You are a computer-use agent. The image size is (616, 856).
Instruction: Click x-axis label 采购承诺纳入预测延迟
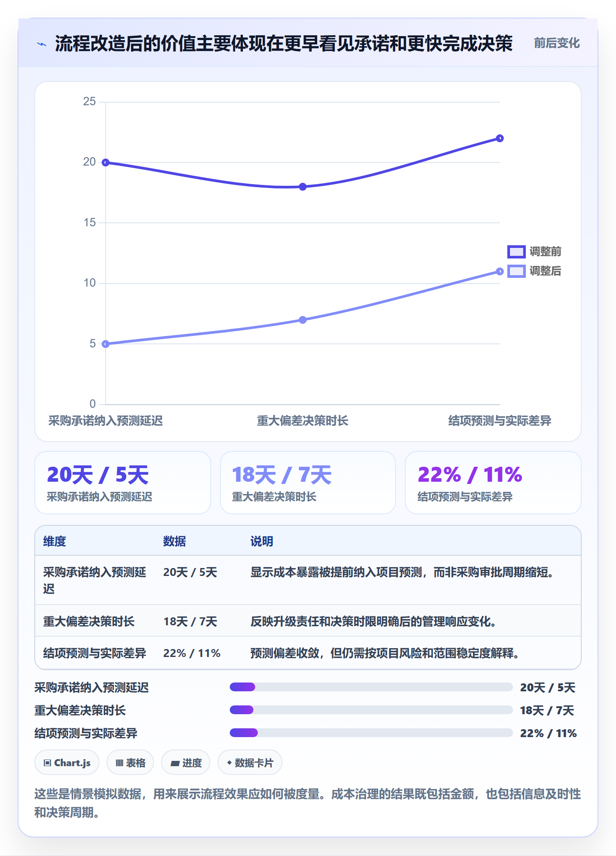coord(106,421)
